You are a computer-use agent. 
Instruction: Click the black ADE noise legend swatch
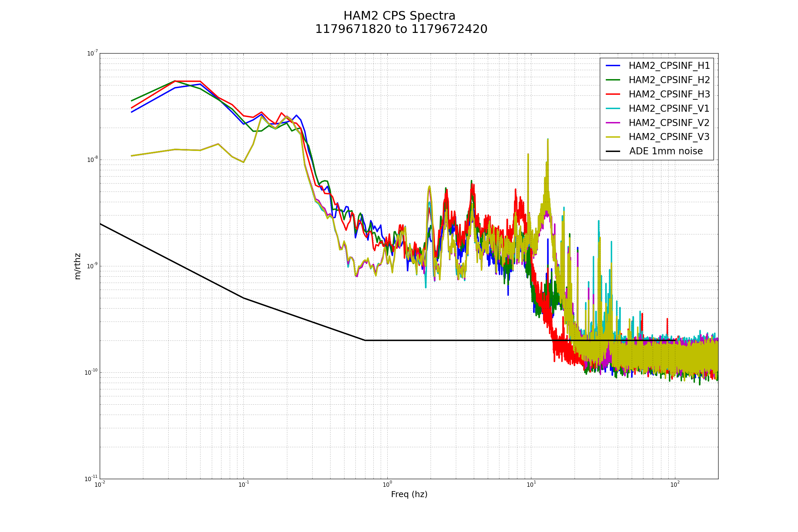613,151
